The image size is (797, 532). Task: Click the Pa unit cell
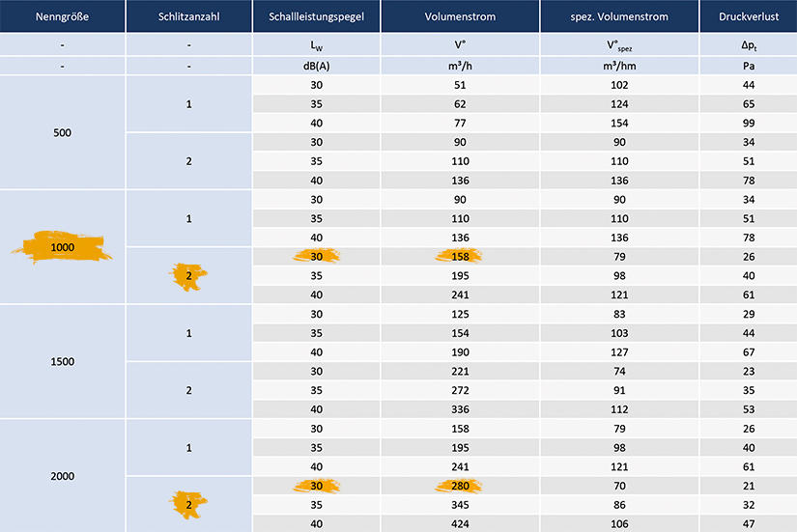pyautogui.click(x=749, y=66)
